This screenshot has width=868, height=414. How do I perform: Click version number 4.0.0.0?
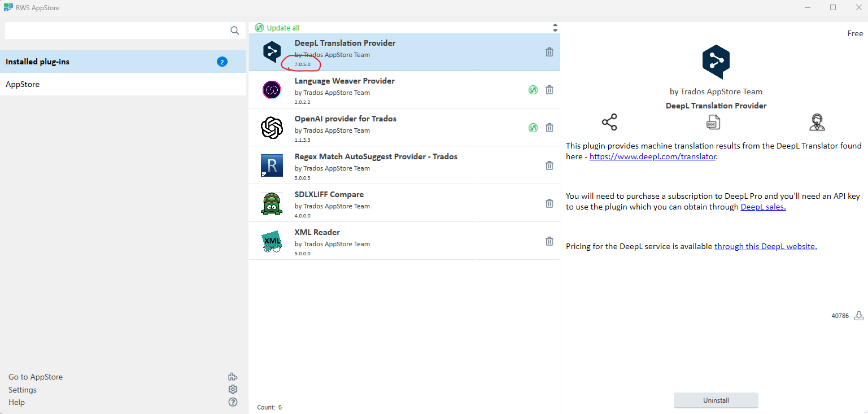pos(303,216)
